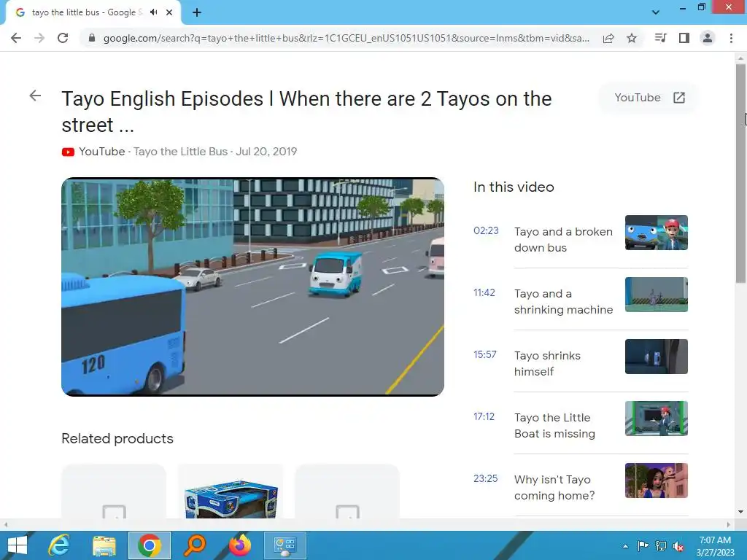Open the Chrome profile avatar
This screenshot has width=747, height=560.
pyautogui.click(x=708, y=38)
